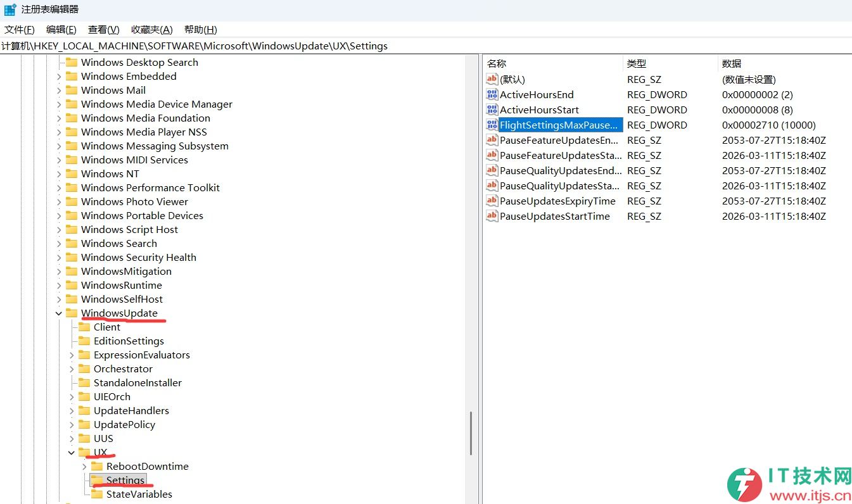Click the (默认) default string value icon
Viewport: 852px width, 504px height.
click(492, 79)
